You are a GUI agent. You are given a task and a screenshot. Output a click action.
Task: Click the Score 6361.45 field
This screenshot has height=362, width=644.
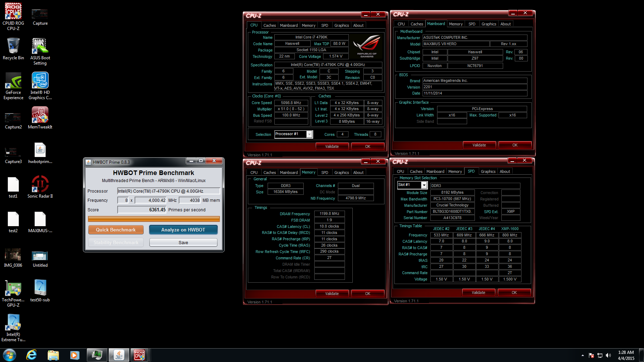(142, 210)
